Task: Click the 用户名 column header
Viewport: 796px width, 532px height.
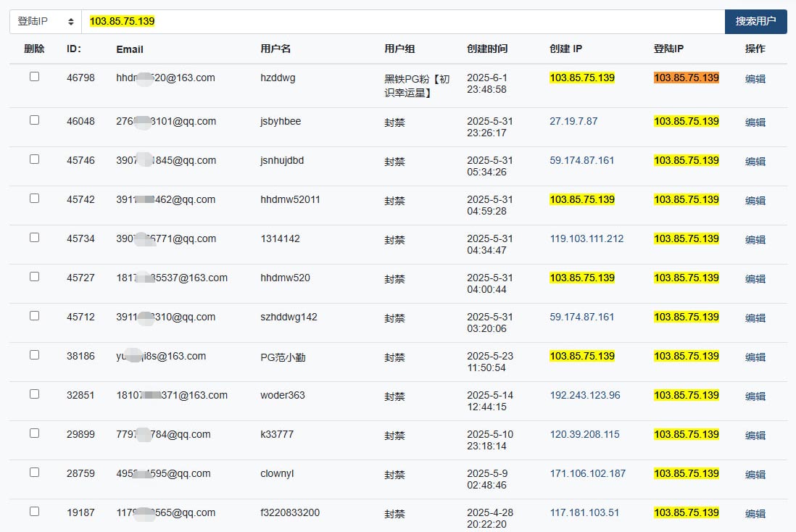Action: [275, 49]
